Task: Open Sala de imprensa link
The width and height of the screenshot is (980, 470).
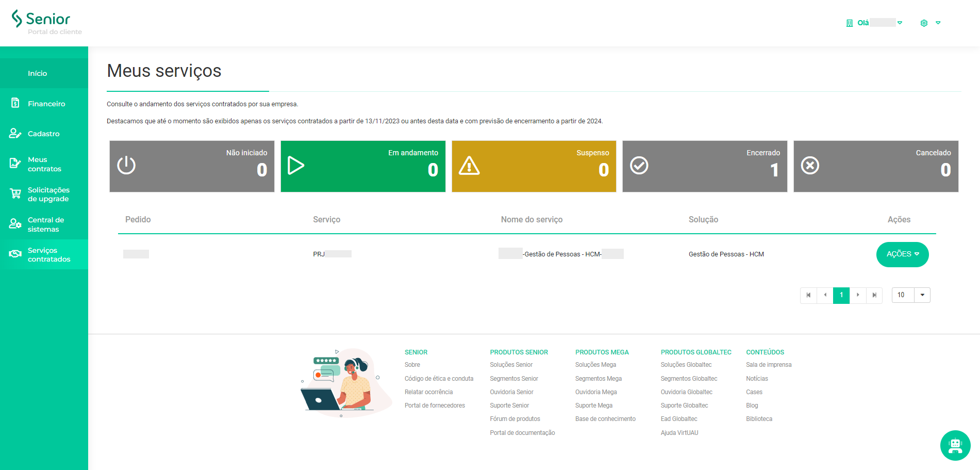Action: [x=769, y=365]
